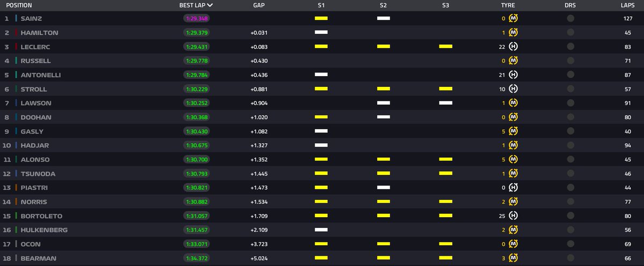Screen dimensions: 644x266
Task: Click Hamilton's DRS indicator dot
Action: pos(570,32)
